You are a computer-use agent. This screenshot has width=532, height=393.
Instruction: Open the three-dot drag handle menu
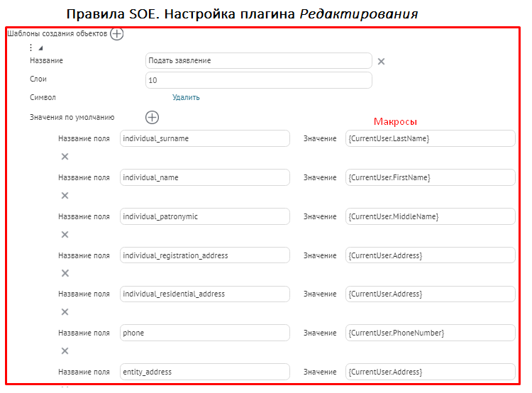click(31, 48)
